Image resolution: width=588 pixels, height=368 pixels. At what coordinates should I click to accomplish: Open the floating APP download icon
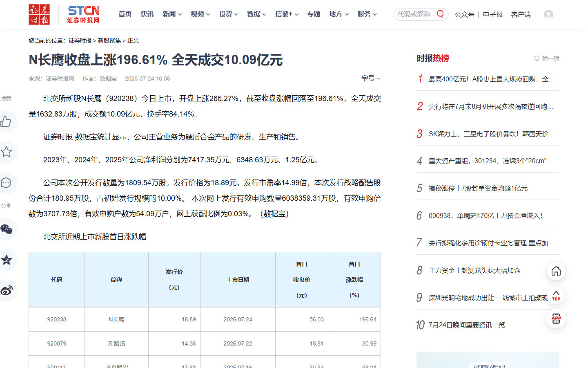[556, 319]
